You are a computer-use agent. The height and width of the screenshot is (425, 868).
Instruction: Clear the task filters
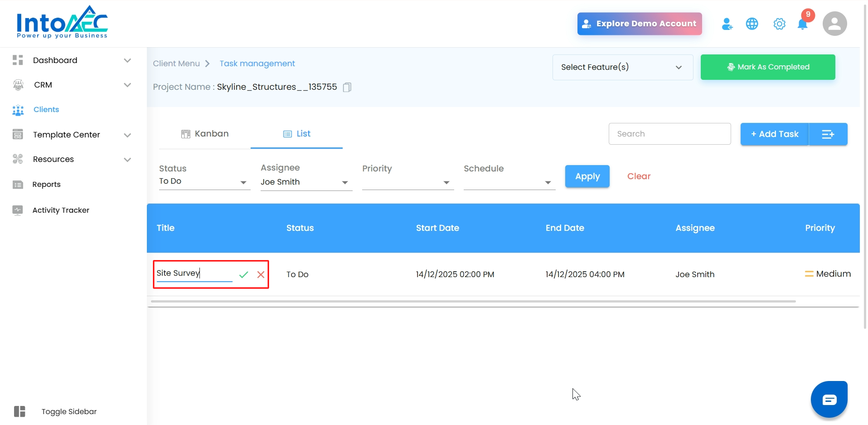(639, 176)
